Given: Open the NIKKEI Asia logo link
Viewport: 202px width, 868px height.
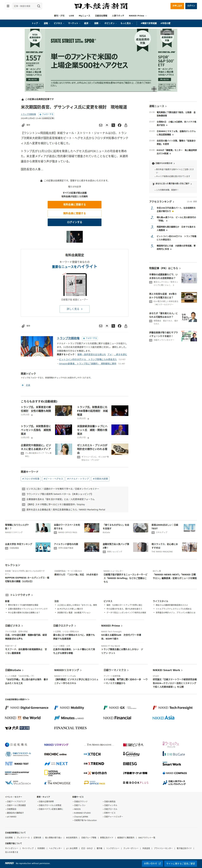Looking at the screenshot, I should pyautogui.click(x=163, y=718).
